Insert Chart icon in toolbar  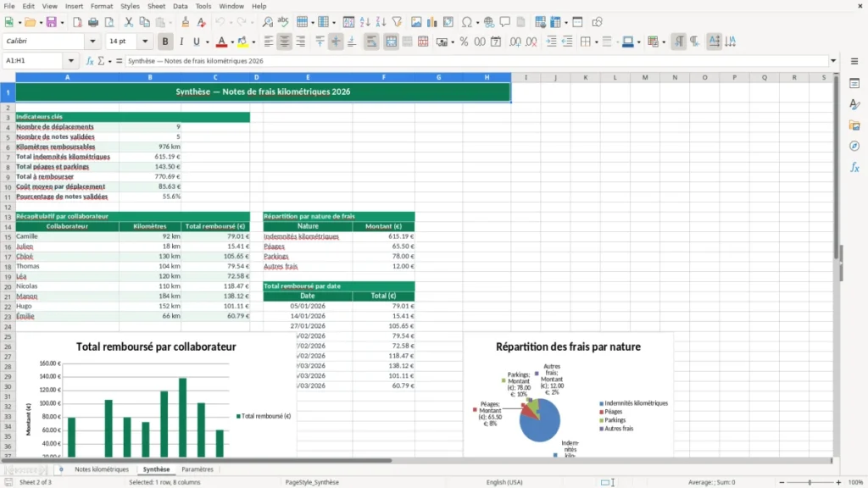432,22
